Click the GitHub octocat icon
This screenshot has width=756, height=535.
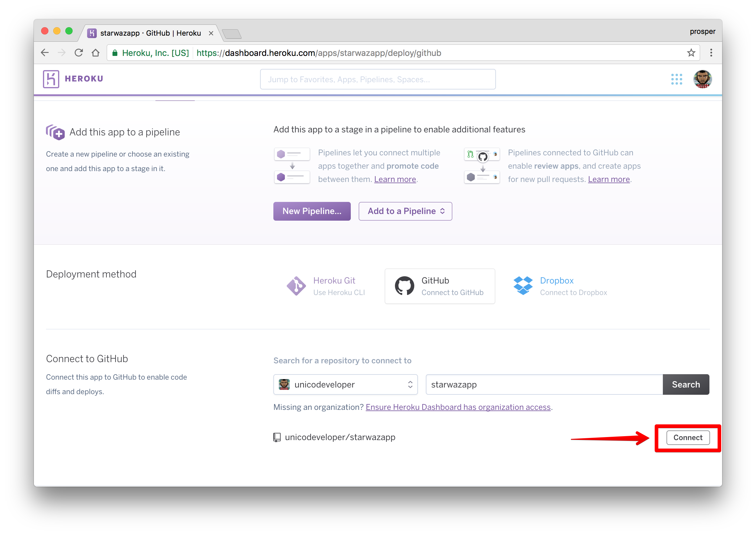[404, 286]
